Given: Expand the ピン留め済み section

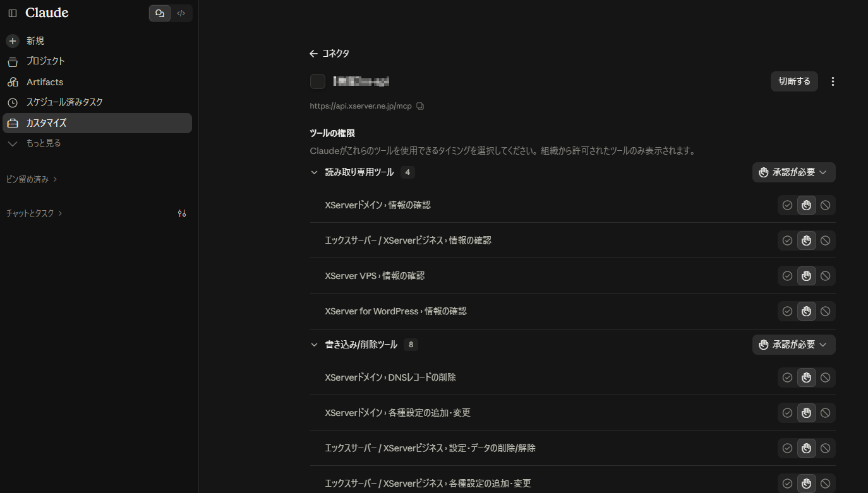Looking at the screenshot, I should point(32,179).
